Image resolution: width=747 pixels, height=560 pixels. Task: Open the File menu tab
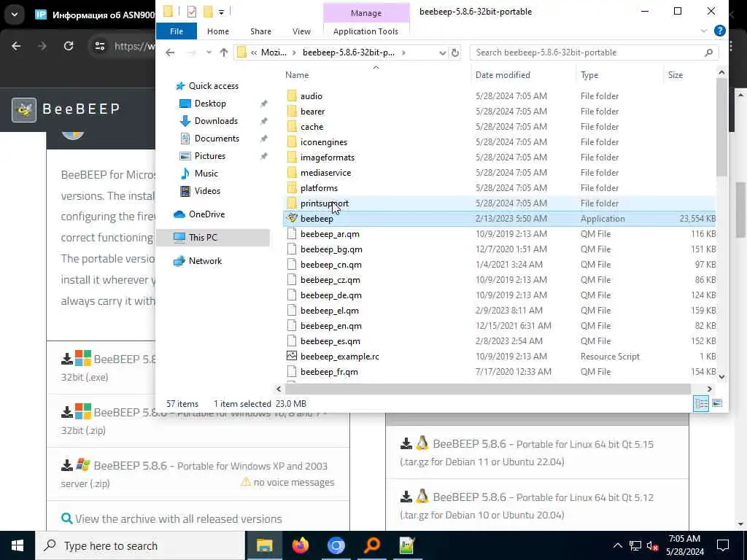point(177,31)
